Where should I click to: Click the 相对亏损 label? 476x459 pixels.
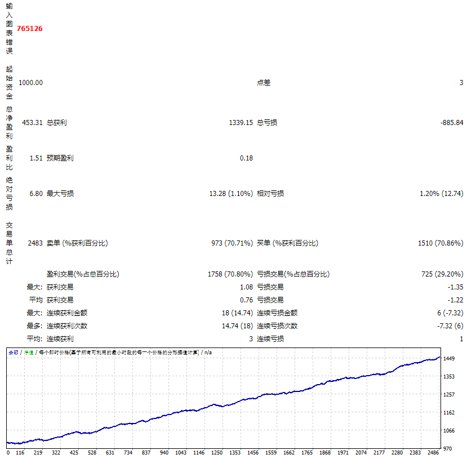pos(270,194)
